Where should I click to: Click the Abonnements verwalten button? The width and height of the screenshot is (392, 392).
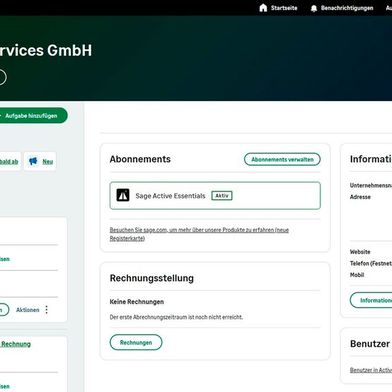(x=282, y=159)
